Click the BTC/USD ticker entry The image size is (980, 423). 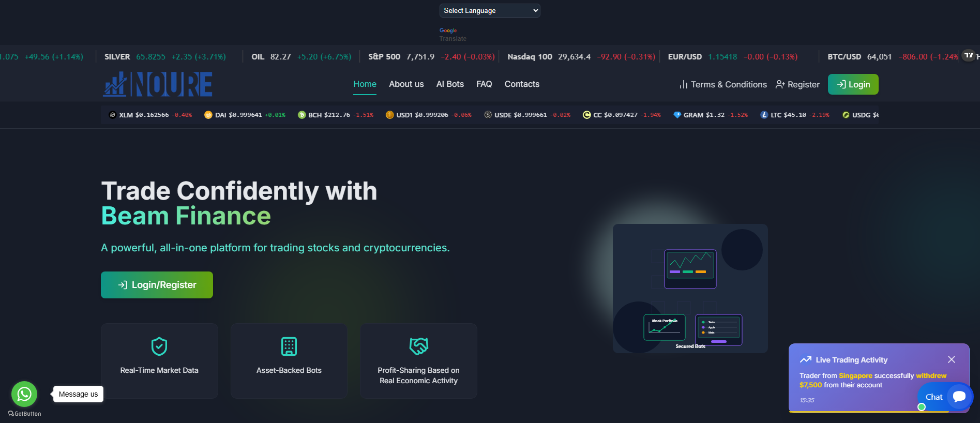893,57
